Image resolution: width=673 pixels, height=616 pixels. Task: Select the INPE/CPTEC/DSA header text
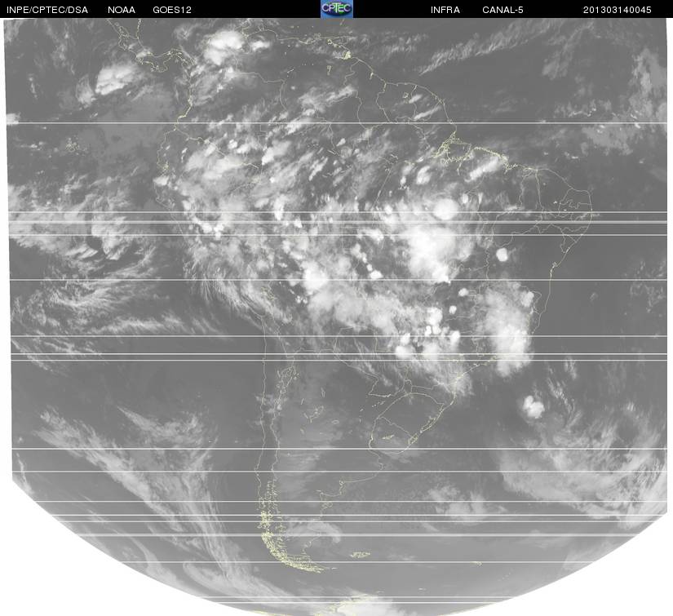coord(47,10)
